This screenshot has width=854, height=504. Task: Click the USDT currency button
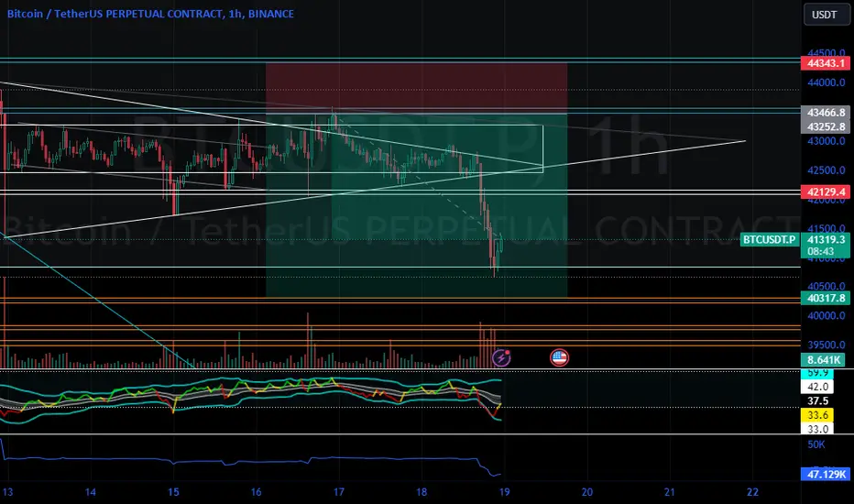pos(825,15)
